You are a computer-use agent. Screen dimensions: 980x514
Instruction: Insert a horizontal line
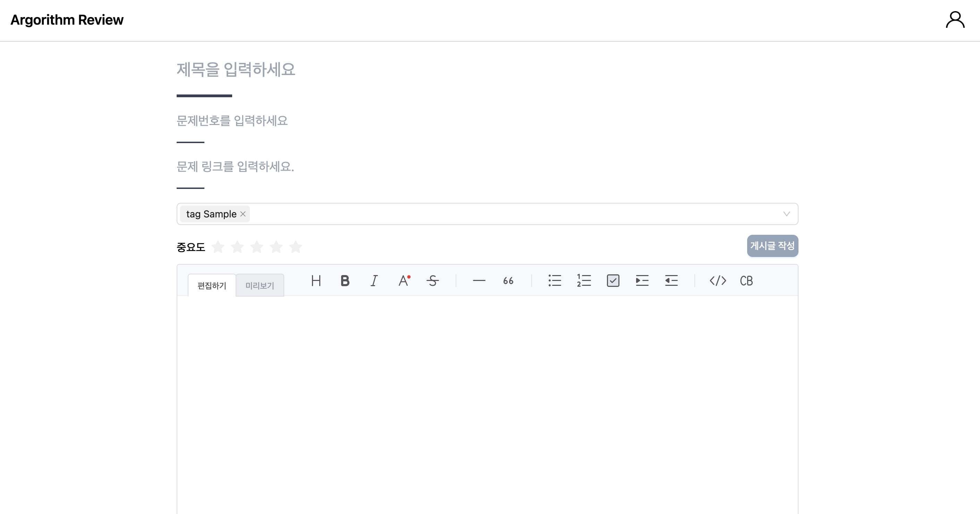pos(479,281)
